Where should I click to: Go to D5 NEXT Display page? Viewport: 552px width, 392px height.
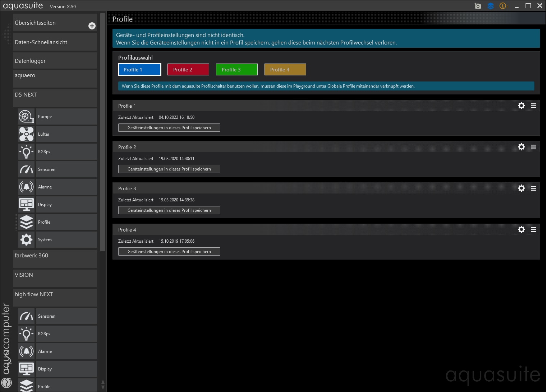click(66, 205)
